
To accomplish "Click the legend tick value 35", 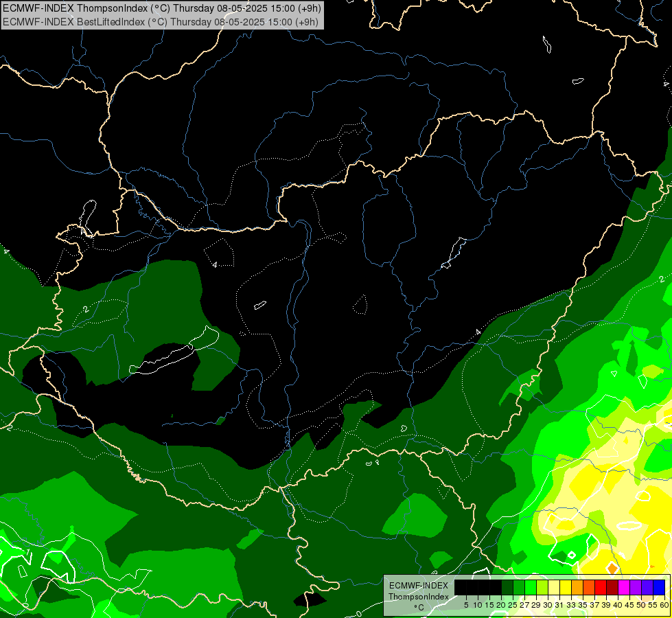I will point(583,605).
